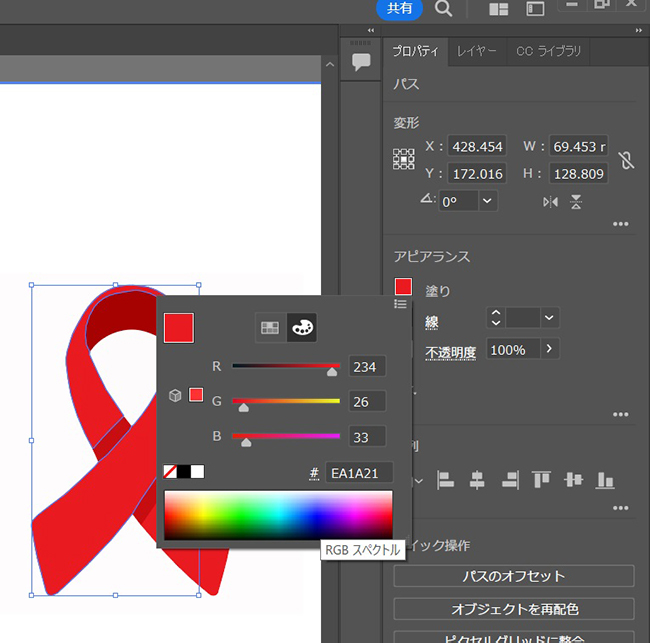Open the comments panel speech bubble icon
650x643 pixels.
tap(361, 61)
